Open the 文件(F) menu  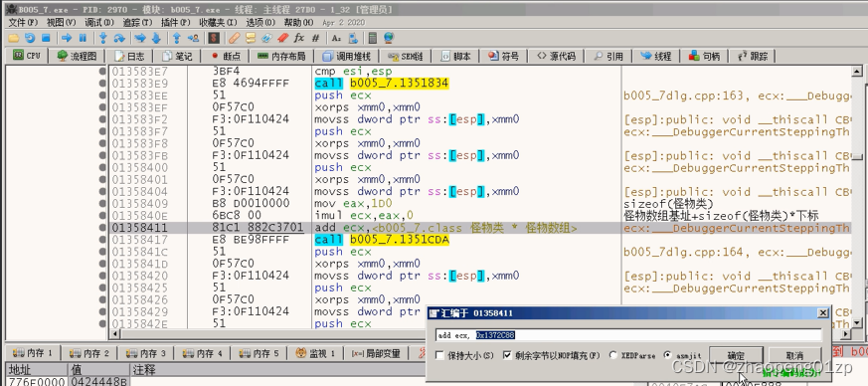23,22
